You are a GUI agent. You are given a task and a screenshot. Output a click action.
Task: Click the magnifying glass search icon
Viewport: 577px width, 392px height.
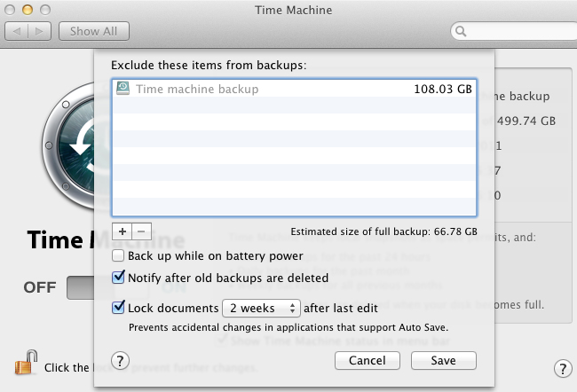[461, 31]
